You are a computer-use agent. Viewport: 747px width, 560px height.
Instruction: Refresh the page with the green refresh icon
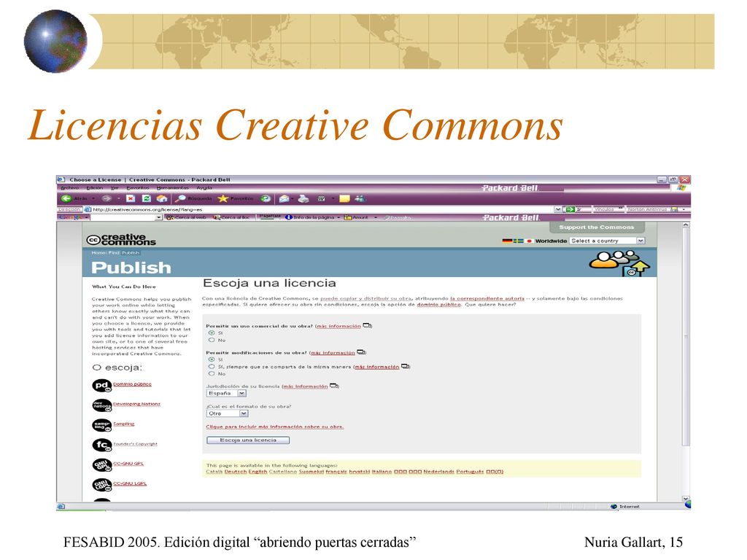(x=146, y=198)
